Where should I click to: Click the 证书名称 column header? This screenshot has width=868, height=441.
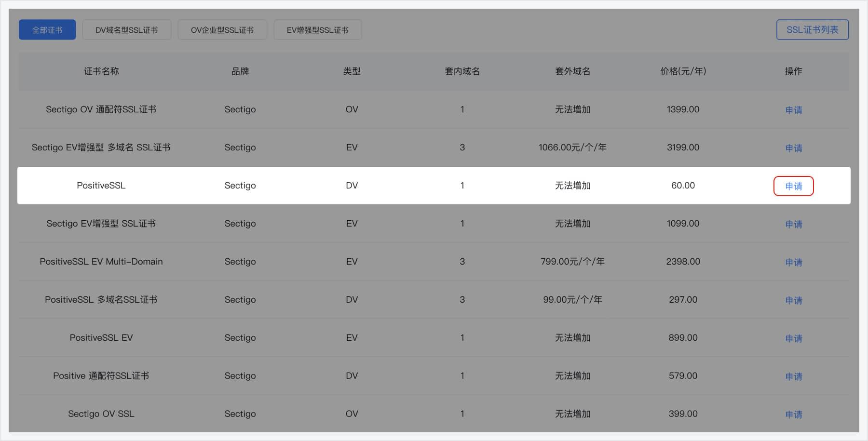click(x=101, y=71)
